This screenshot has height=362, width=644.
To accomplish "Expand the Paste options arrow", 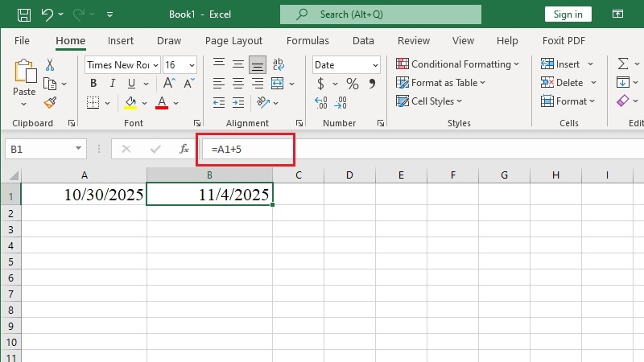I will coord(24,104).
